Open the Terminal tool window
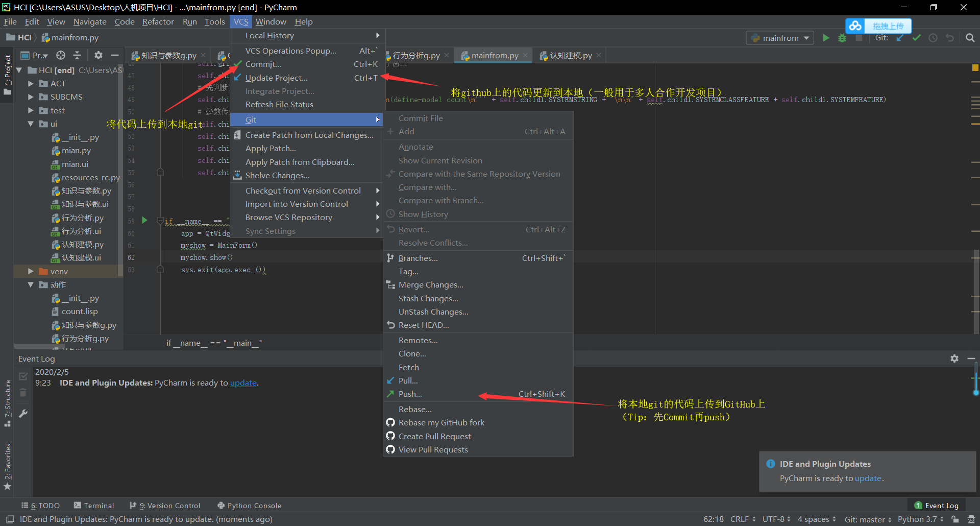Viewport: 980px width, 526px height. point(94,506)
